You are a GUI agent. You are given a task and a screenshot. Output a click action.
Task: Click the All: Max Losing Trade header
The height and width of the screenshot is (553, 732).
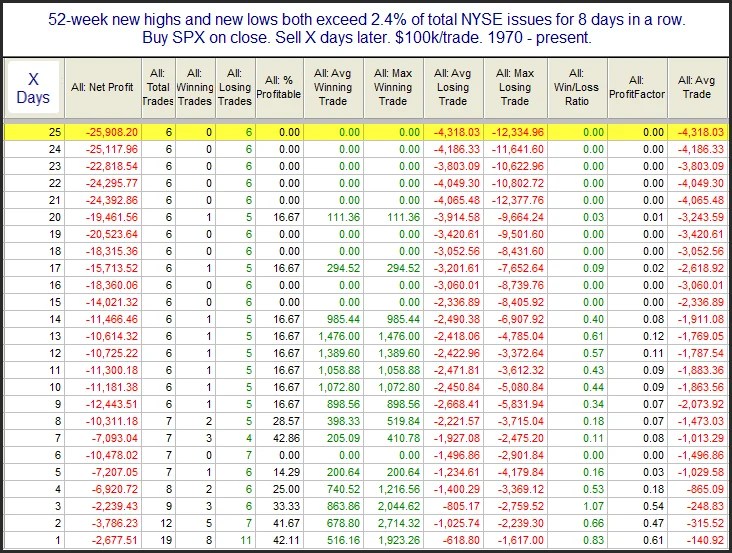515,87
